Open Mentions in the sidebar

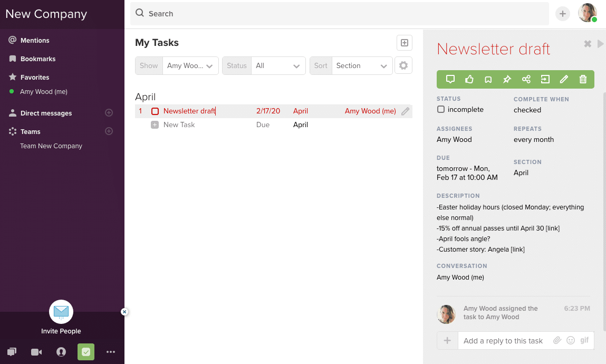tap(35, 41)
